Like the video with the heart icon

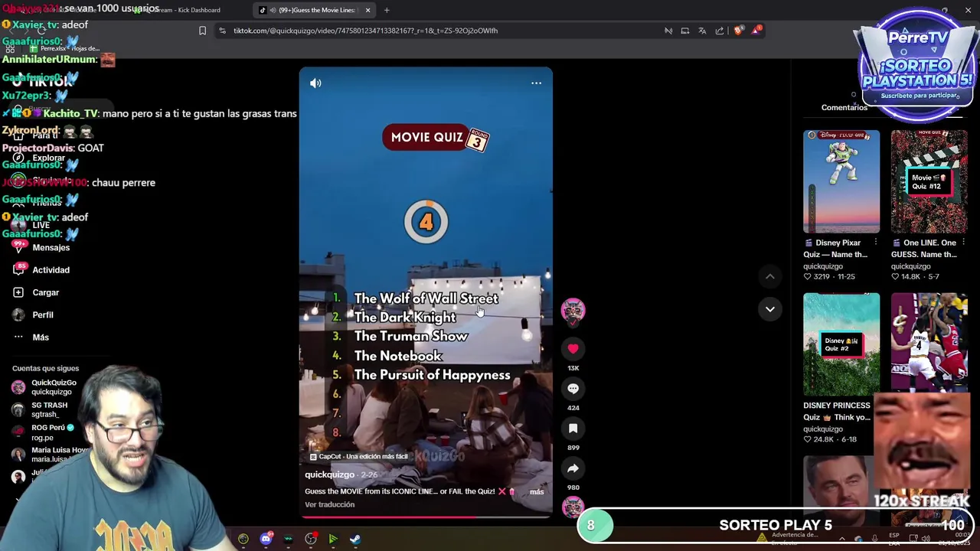tap(573, 349)
